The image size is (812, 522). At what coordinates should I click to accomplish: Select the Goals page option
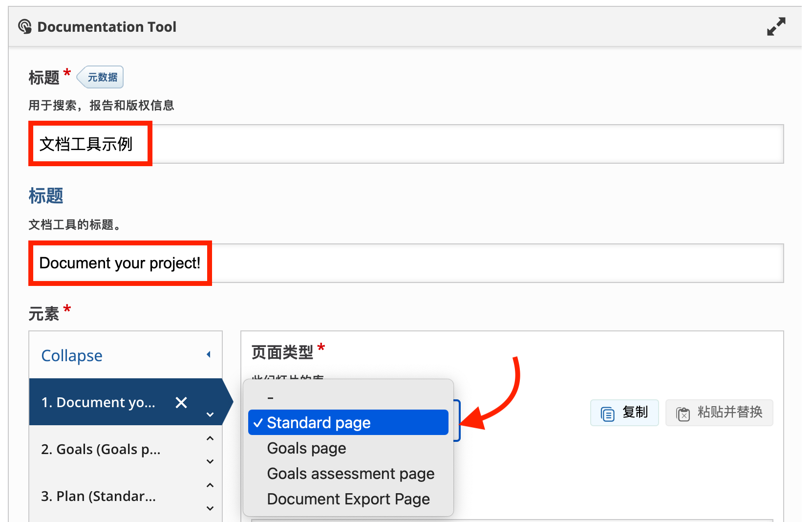(306, 448)
